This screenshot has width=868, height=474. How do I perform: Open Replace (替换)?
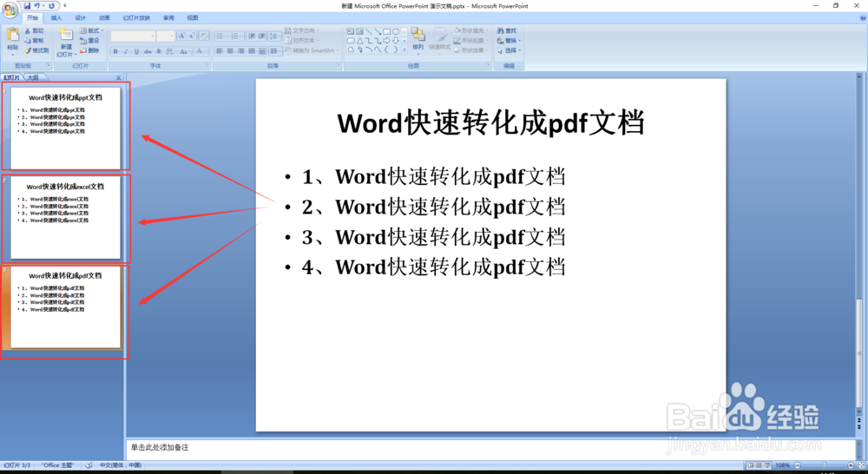click(x=509, y=41)
